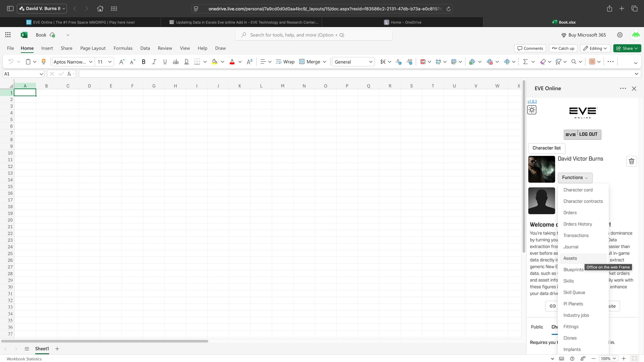Add a new sheet with plus icon
This screenshot has height=362, width=644.
coord(57,349)
